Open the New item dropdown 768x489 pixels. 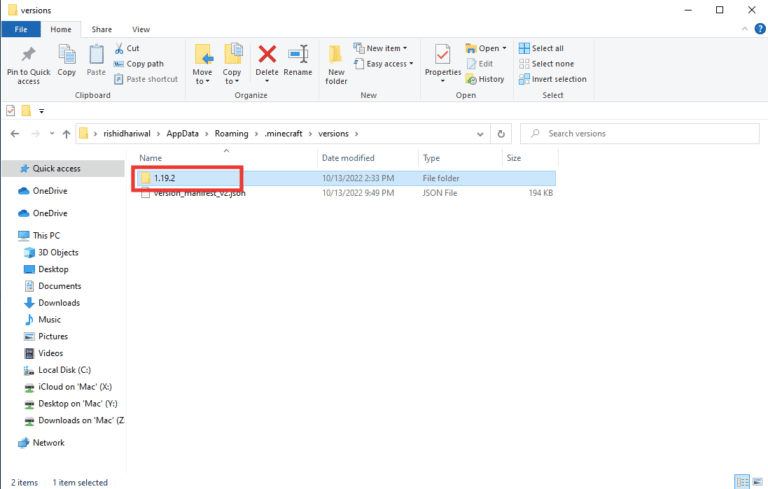(381, 48)
